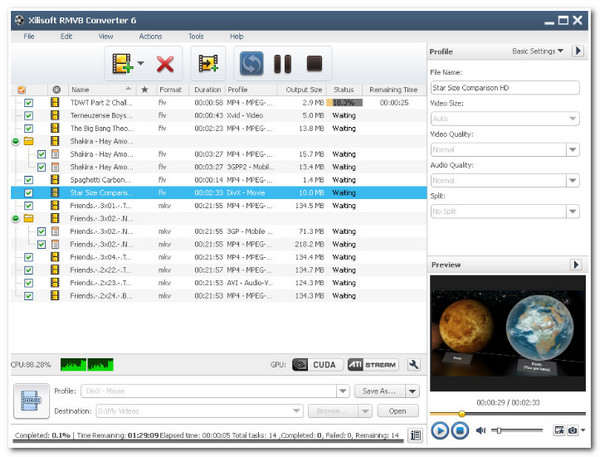This screenshot has width=600, height=457.
Task: Stop the preview playback
Action: [460, 431]
